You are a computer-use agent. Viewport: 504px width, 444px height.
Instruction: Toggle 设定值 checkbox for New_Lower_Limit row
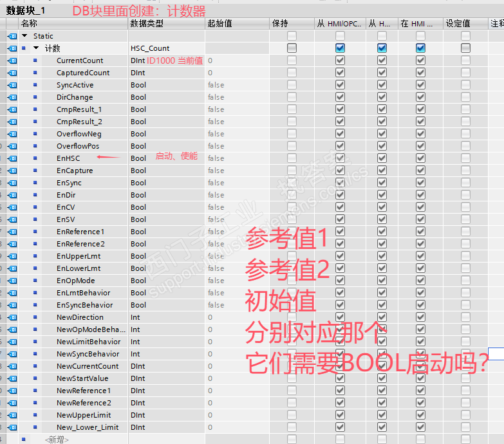click(x=465, y=427)
